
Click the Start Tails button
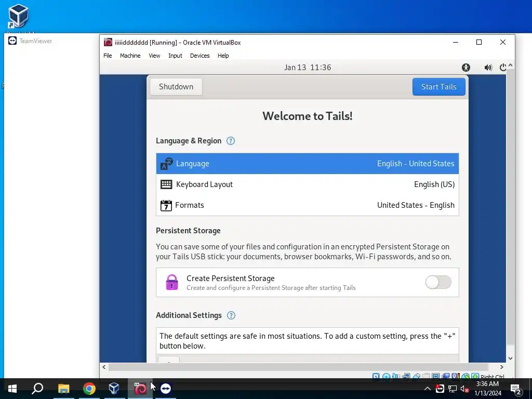438,87
